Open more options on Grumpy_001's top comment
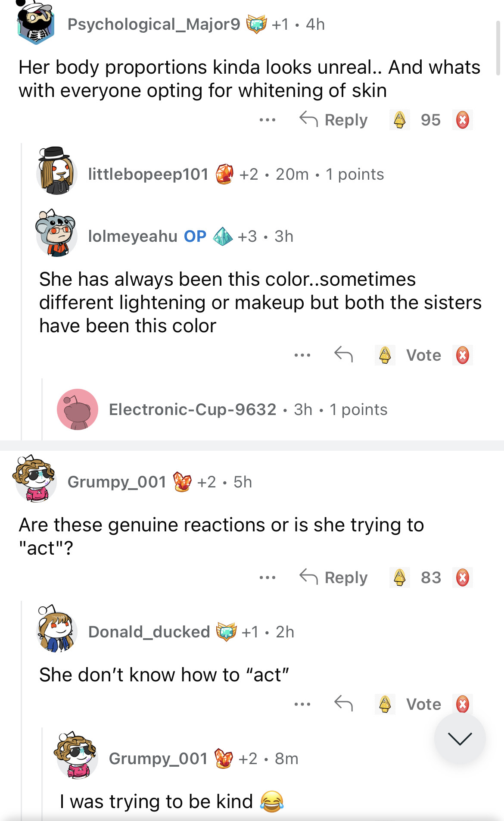The height and width of the screenshot is (821, 504). pos(267,578)
